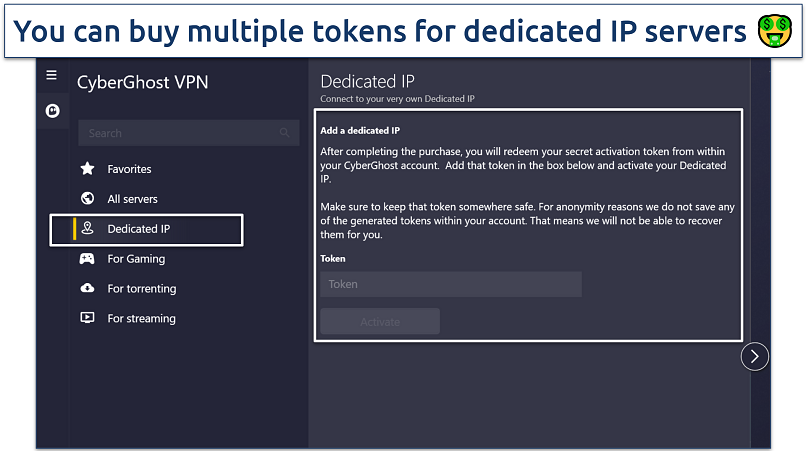Open the hamburger menu
806x451 pixels.
pyautogui.click(x=52, y=75)
